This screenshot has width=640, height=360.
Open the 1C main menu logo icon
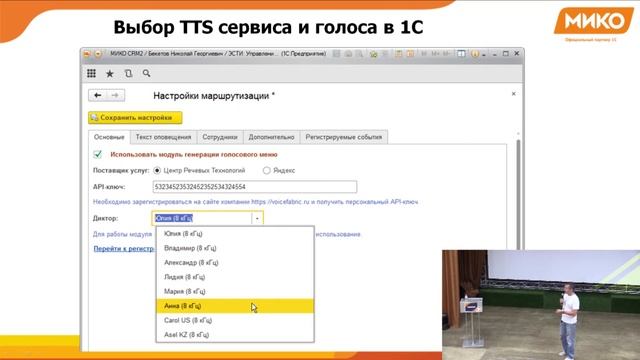(x=87, y=53)
